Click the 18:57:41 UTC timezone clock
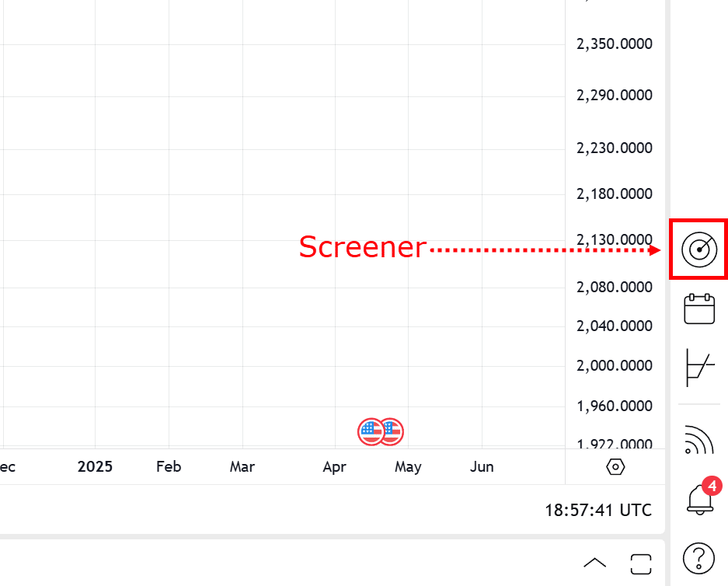This screenshot has height=586, width=728. pos(598,510)
